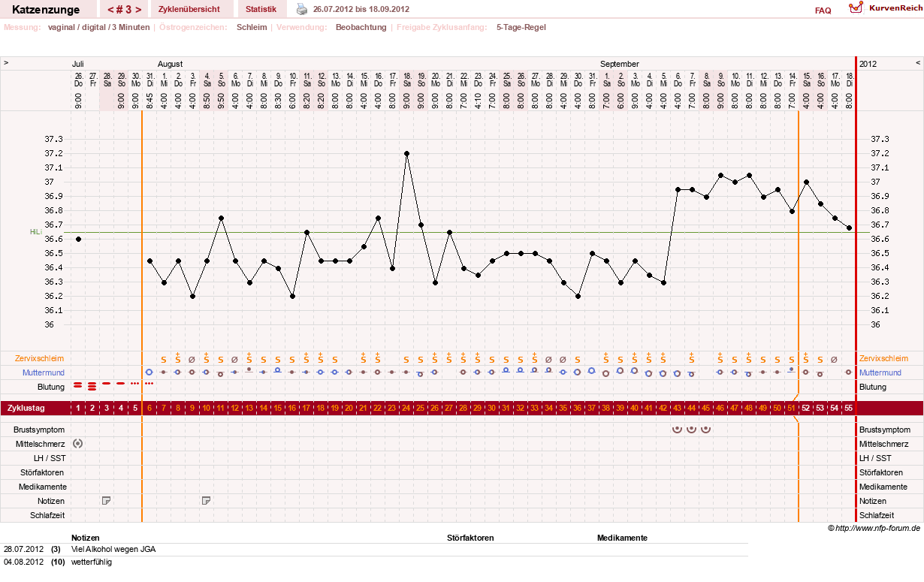This screenshot has width=924, height=582.
Task: Open the http://www.nfp-forum.de footer link
Action: (877, 529)
